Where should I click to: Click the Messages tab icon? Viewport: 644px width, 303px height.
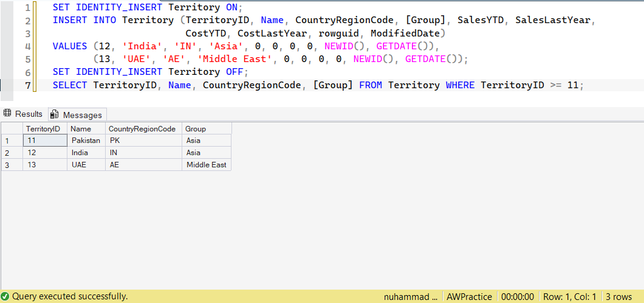55,115
